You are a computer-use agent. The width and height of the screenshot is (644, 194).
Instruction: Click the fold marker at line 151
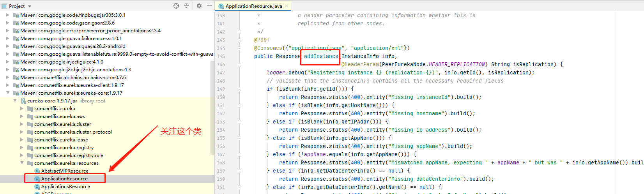pyautogui.click(x=239, y=106)
